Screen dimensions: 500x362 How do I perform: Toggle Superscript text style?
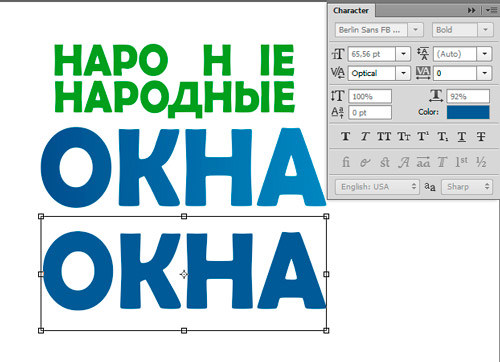423,136
